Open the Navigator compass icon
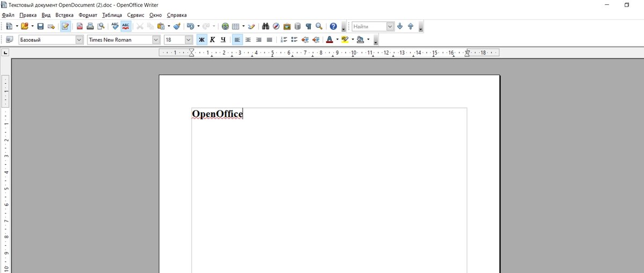Image resolution: width=644 pixels, height=273 pixels. tap(276, 26)
